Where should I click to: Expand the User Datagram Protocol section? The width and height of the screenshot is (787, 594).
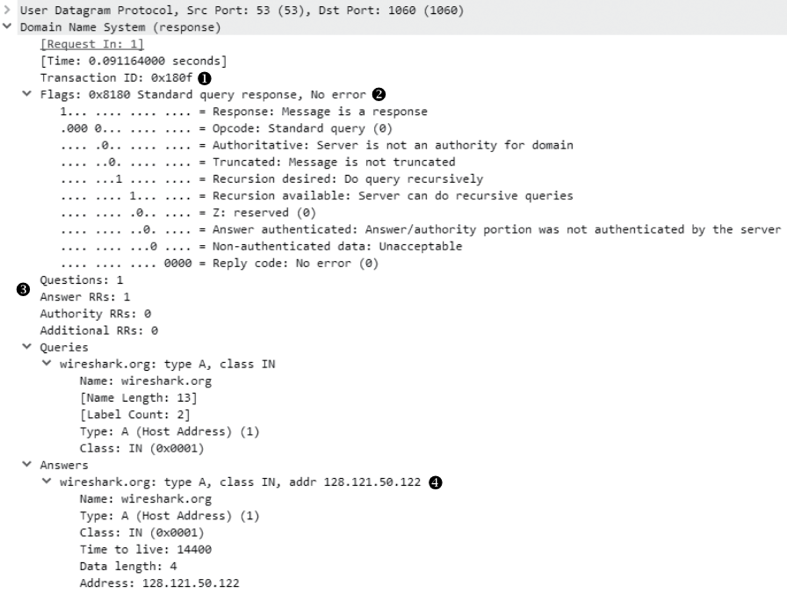coord(7,10)
